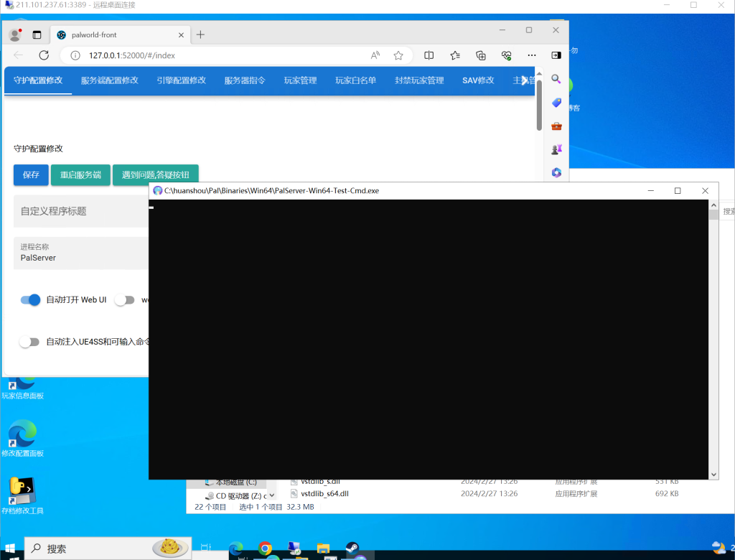Launch Chrome from the taskbar
The height and width of the screenshot is (560, 735).
(265, 549)
